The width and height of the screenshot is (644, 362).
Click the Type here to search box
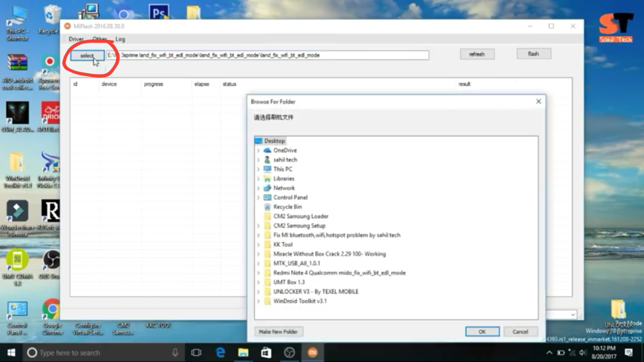[103, 353]
